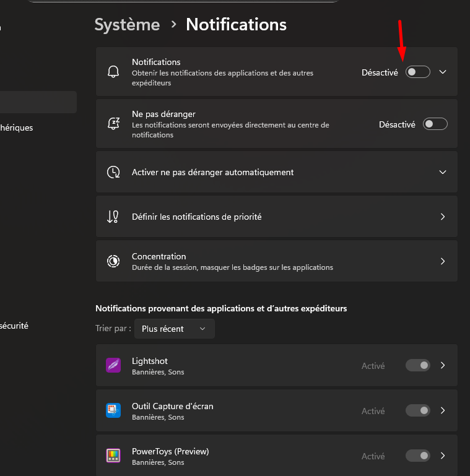Click the breadcrumb separator chevron after Système

tap(173, 24)
